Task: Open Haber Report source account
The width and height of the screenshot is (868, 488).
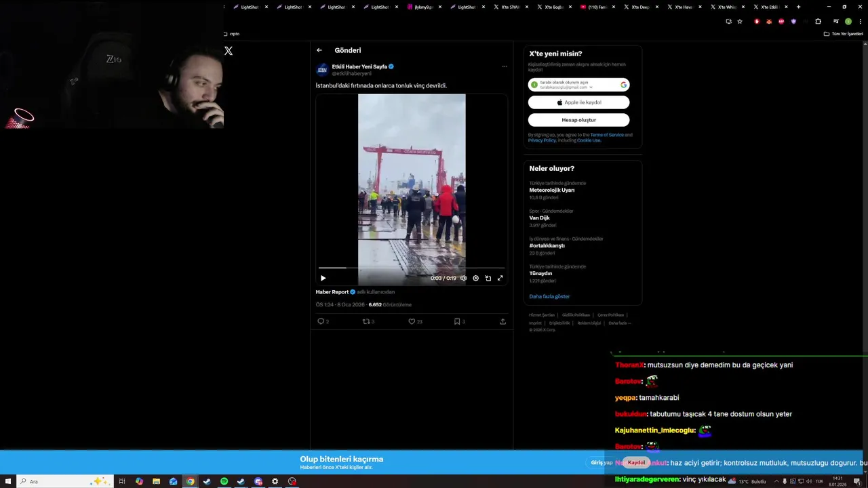Action: (x=332, y=292)
